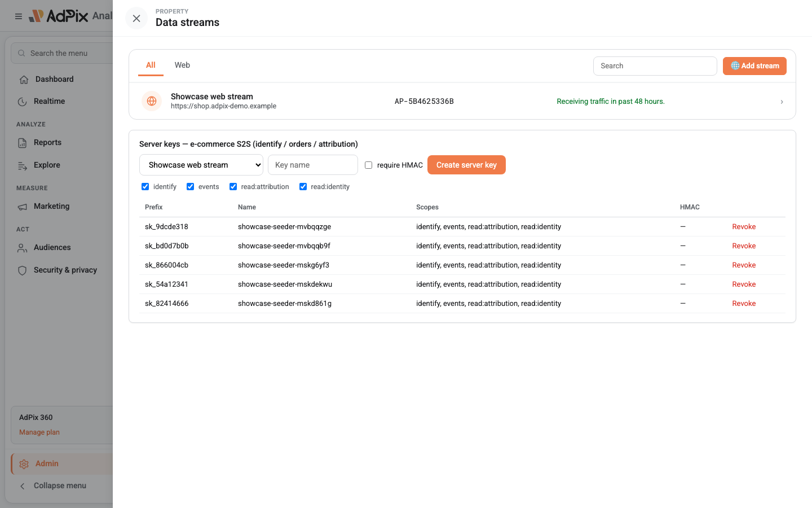Click the Marketing megaphone icon
812x508 pixels.
23,207
